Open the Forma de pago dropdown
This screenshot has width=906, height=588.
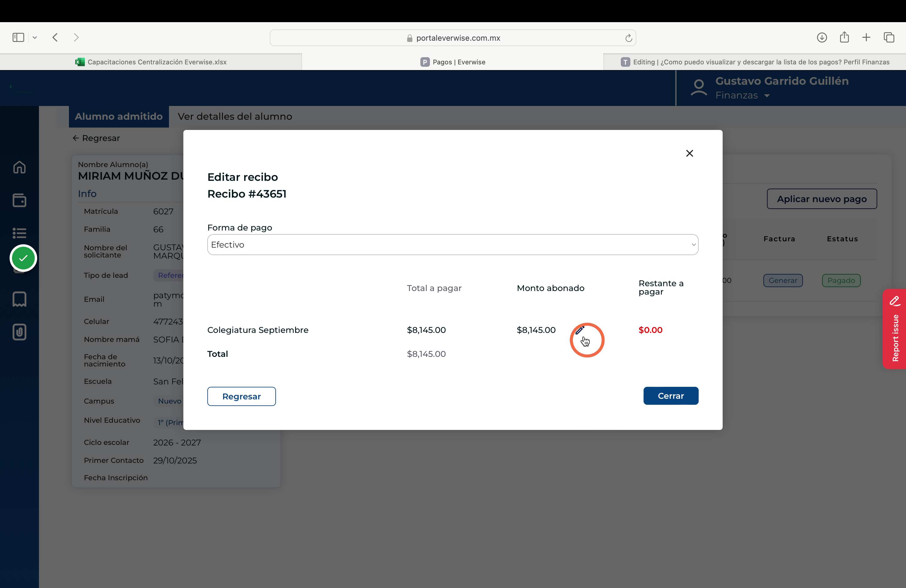coord(453,245)
